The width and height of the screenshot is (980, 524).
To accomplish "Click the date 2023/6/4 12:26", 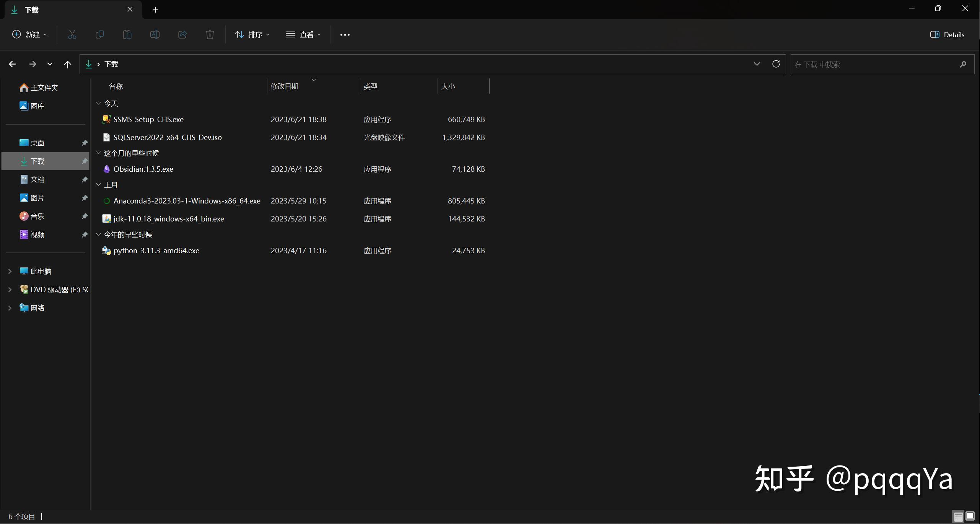I will coord(296,169).
